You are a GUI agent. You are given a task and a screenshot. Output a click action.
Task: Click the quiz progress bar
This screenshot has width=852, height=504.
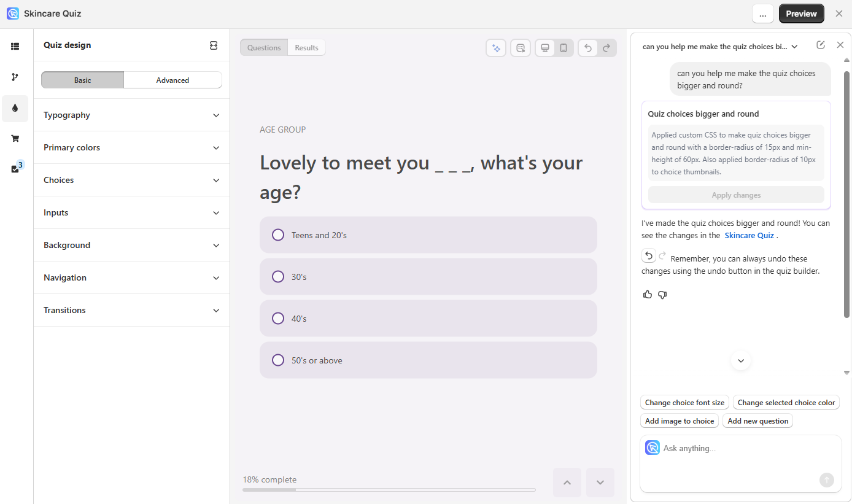389,490
